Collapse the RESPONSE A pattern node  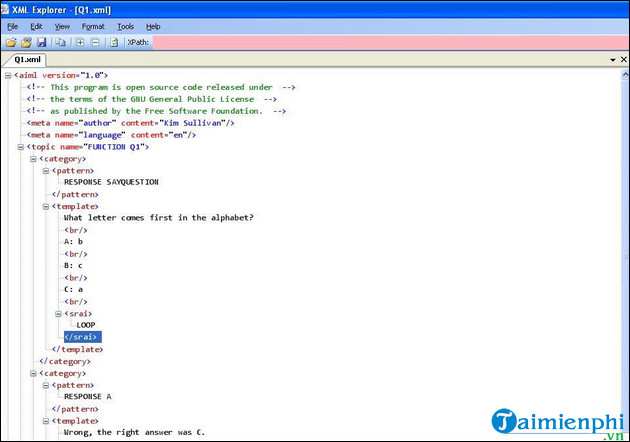coord(46,386)
